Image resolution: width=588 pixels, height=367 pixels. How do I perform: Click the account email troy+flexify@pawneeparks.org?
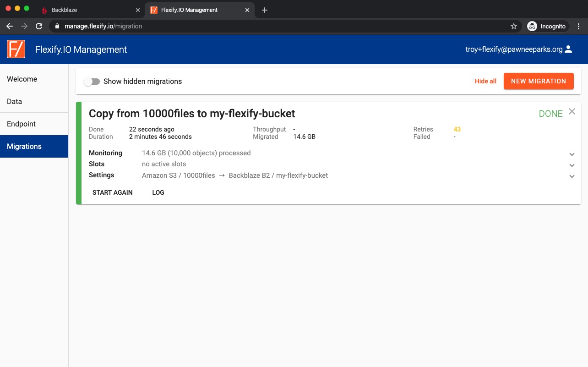[514, 49]
